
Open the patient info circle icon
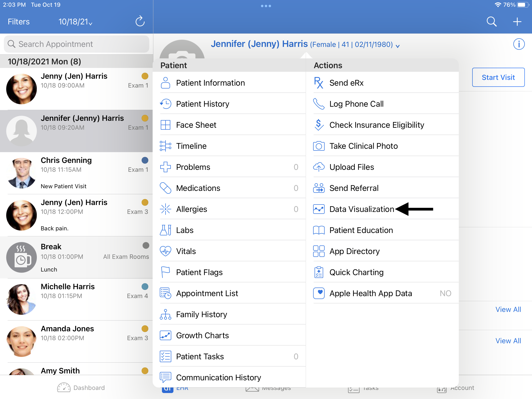pos(519,44)
